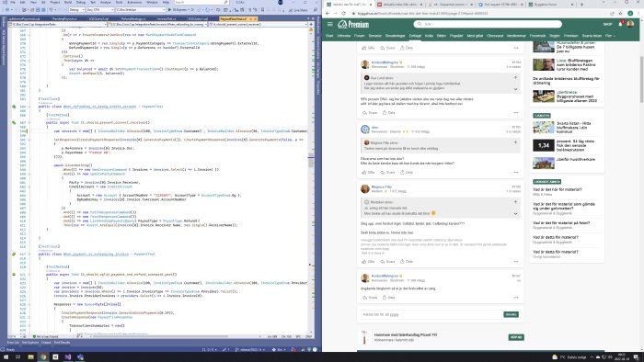Go to Forum in Byggahus navigation
Image resolution: width=644 pixels, height=362 pixels.
[x=360, y=36]
